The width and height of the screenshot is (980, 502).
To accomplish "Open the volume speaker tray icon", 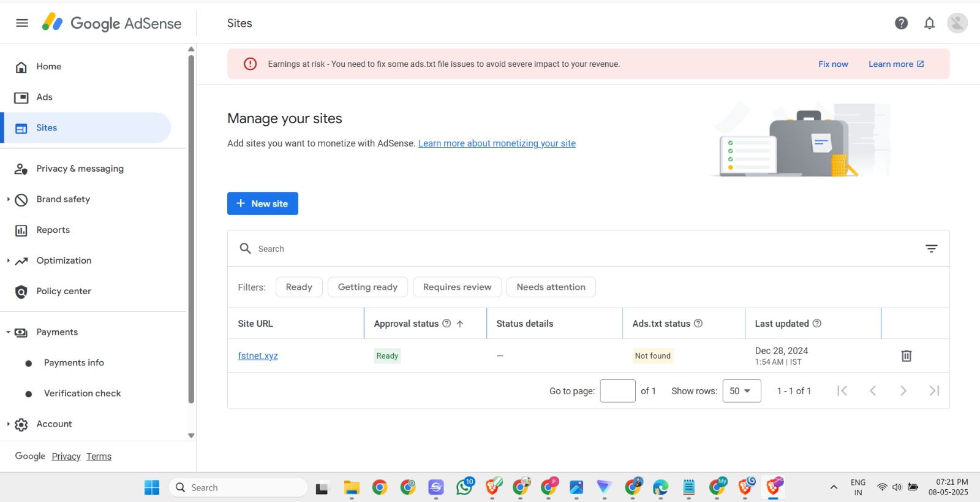I will [897, 487].
